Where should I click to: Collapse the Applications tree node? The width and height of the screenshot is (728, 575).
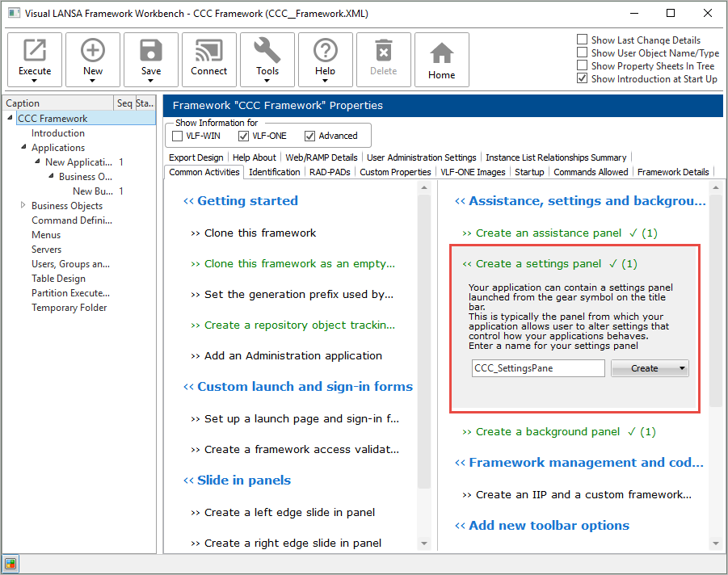[x=23, y=148]
